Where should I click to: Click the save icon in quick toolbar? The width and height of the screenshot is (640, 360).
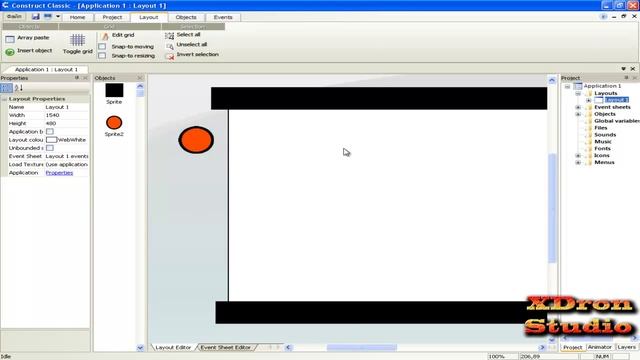pyautogui.click(x=36, y=17)
